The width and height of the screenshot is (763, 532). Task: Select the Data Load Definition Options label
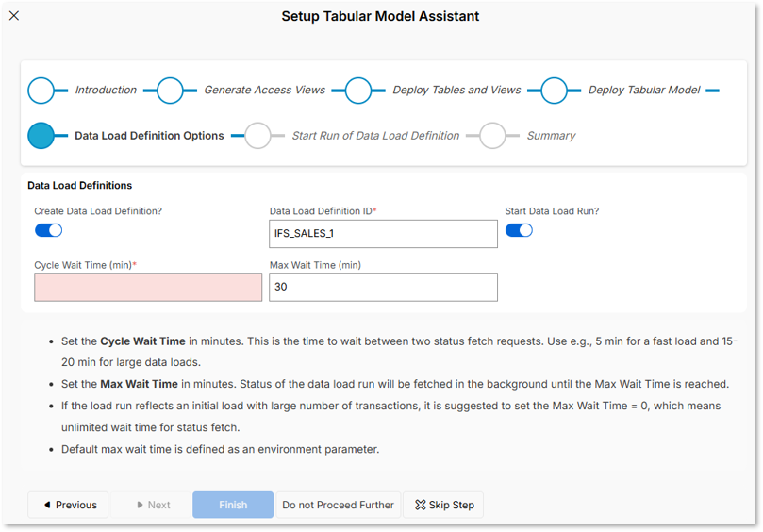[149, 136]
